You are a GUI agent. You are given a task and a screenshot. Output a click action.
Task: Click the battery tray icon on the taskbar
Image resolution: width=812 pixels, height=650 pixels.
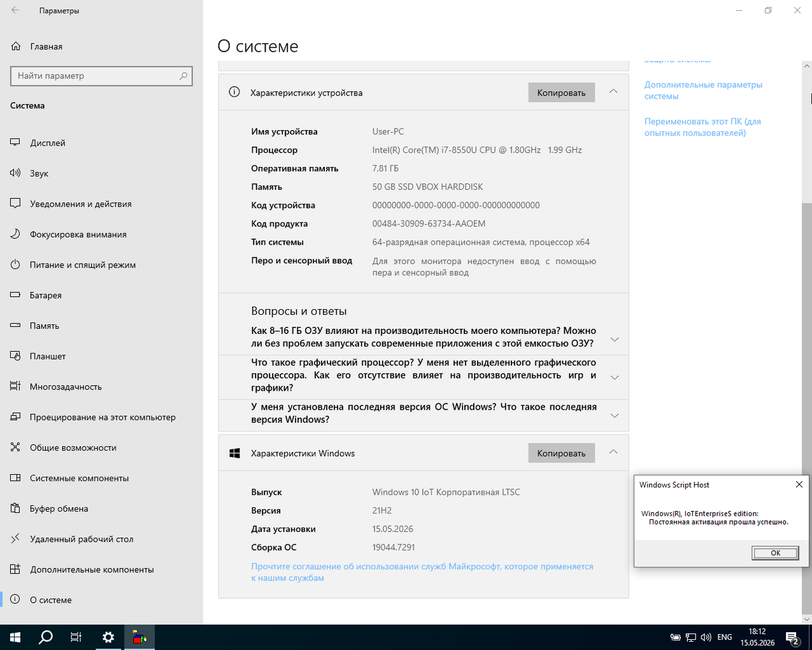coord(676,637)
